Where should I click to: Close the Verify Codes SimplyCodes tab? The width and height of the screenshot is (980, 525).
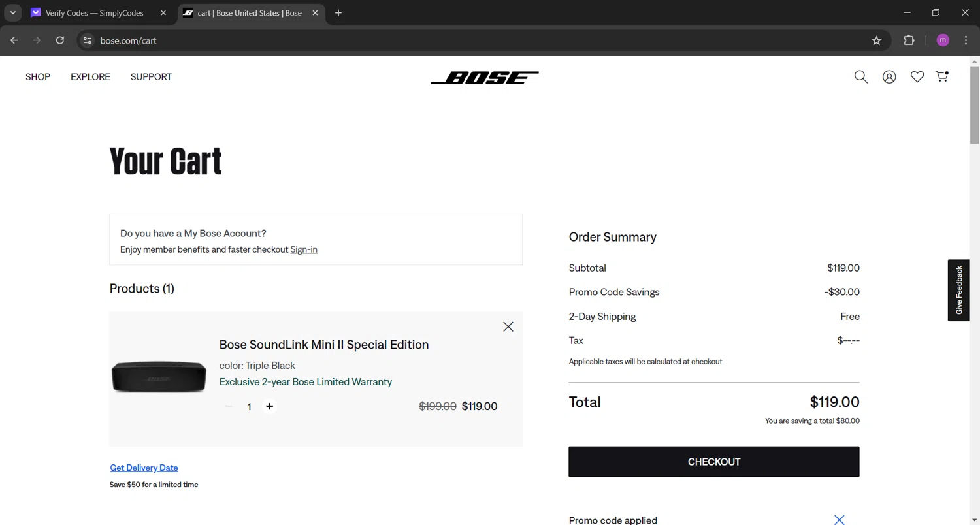click(163, 13)
